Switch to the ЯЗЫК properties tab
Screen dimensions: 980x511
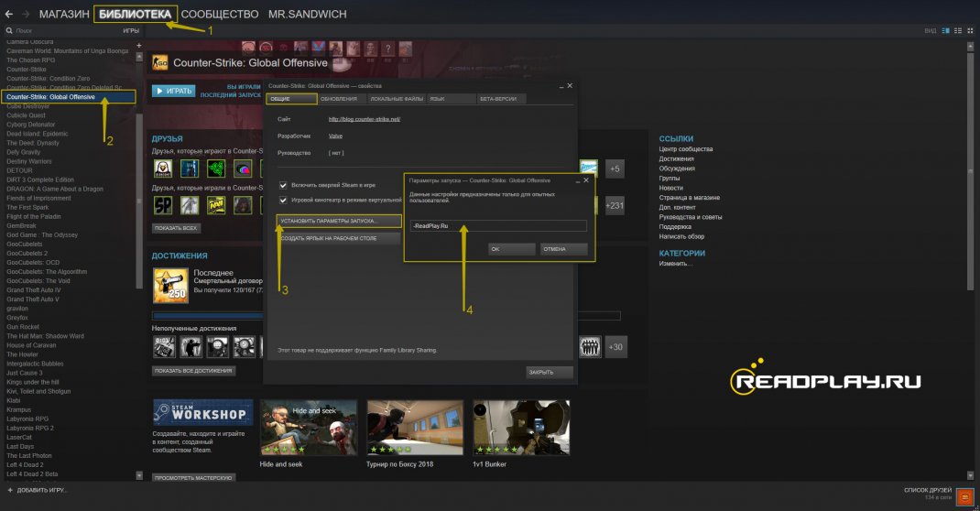452,99
